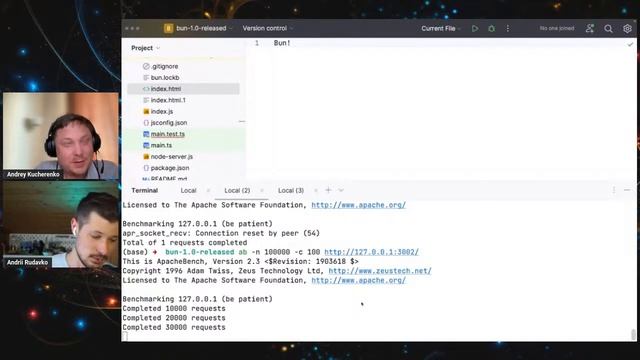Start debugging with the bug icon
640x360 pixels.
tap(491, 29)
